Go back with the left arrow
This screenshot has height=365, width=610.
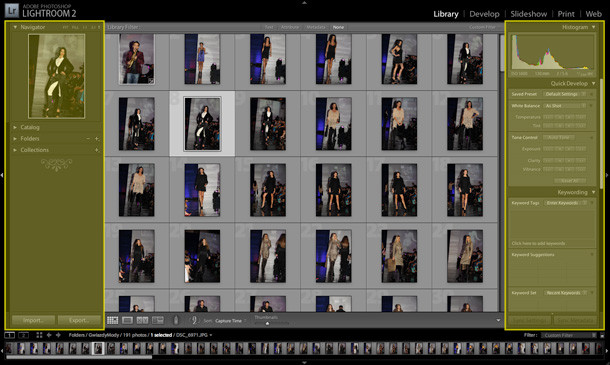[49, 335]
